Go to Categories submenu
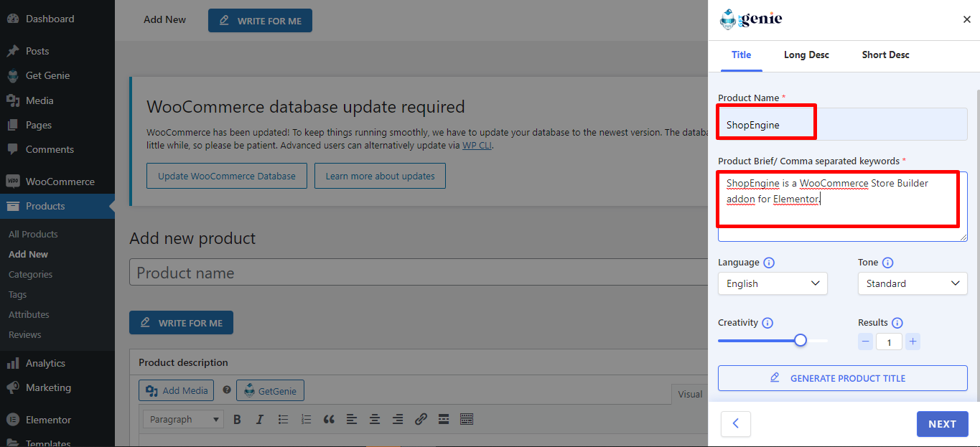This screenshot has height=447, width=980. coord(30,274)
